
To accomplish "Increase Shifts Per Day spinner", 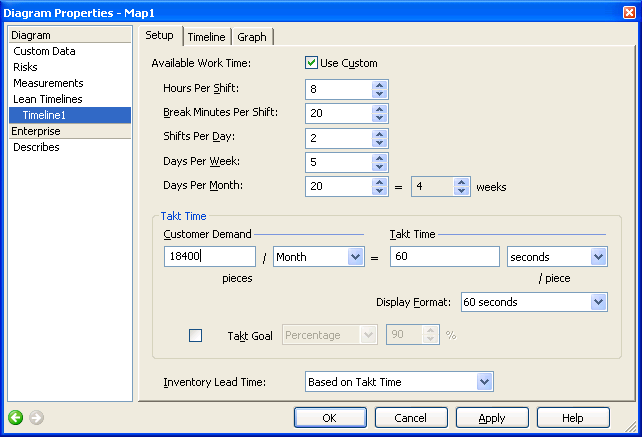I will point(379,133).
